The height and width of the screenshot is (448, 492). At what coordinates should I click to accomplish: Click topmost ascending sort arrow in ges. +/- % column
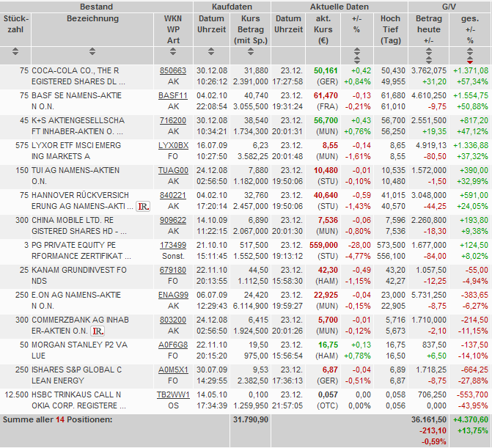coord(470,49)
